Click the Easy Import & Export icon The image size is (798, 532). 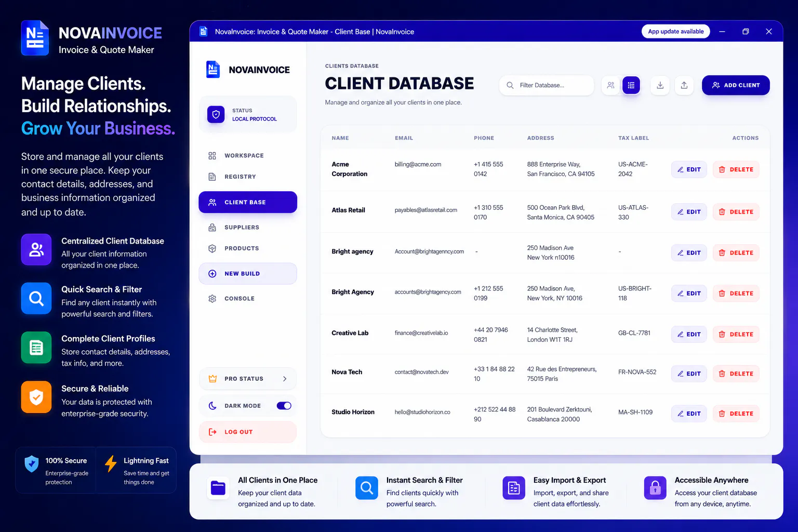click(514, 488)
